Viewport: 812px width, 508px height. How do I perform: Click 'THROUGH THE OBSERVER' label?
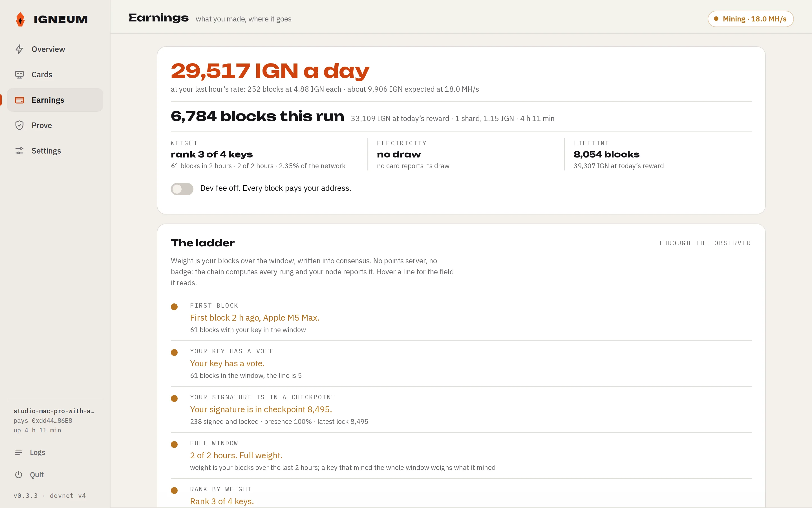point(705,243)
